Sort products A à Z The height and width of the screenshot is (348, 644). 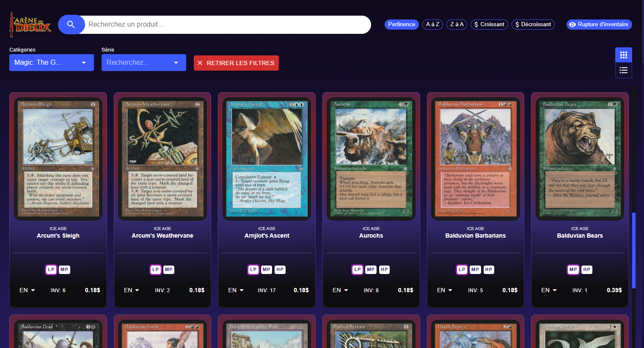pos(432,25)
